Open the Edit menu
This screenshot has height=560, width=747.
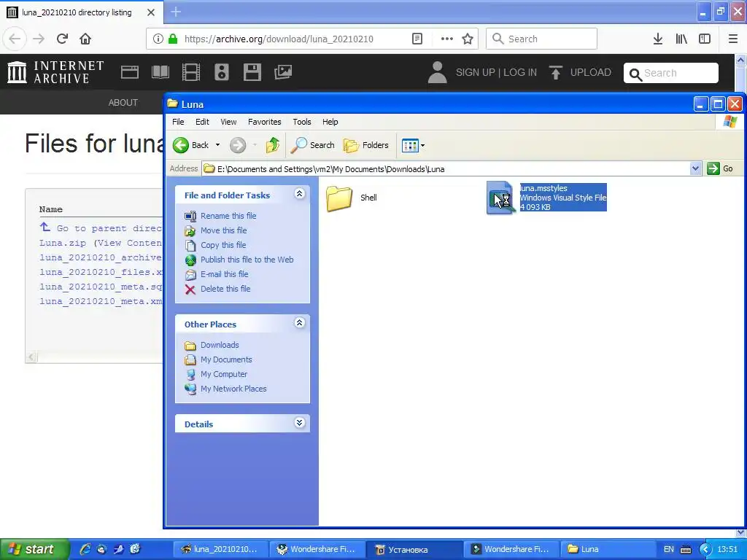[203, 122]
